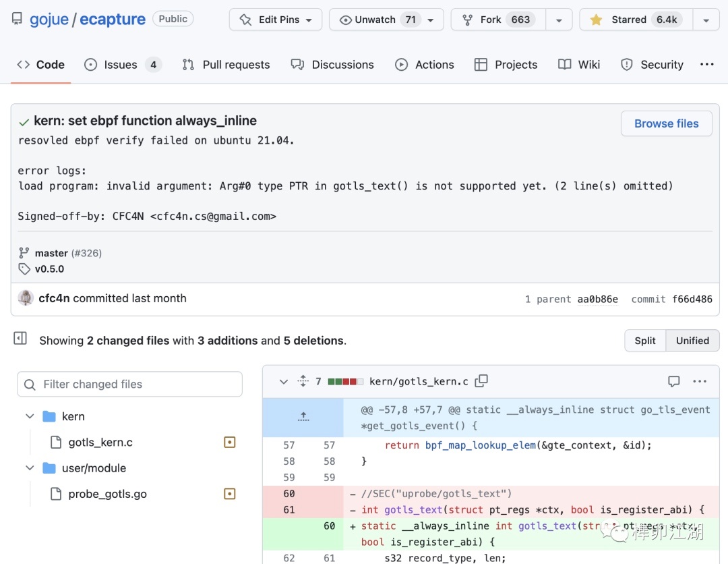
Task: Click the diffstat colored squares
Action: (345, 381)
